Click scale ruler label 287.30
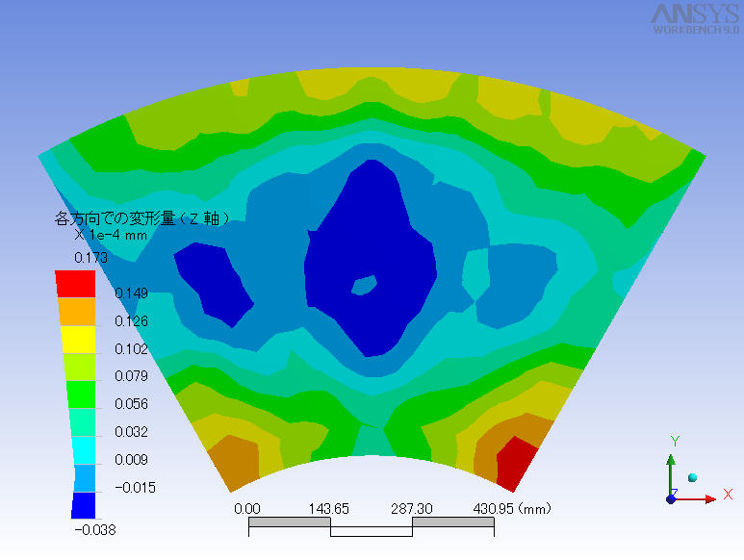Screen dimensions: 744x560 (x=411, y=509)
